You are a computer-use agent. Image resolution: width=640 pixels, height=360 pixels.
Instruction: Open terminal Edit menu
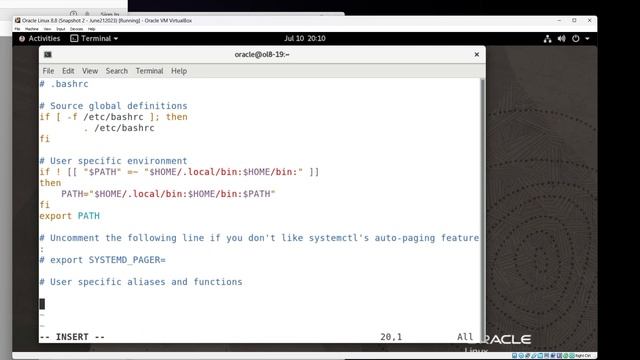[68, 71]
